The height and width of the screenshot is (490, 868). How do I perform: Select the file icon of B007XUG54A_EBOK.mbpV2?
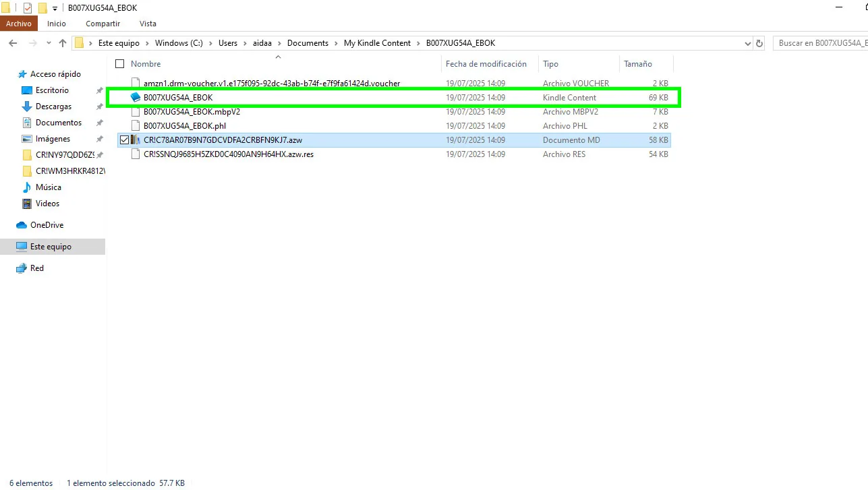(x=136, y=112)
